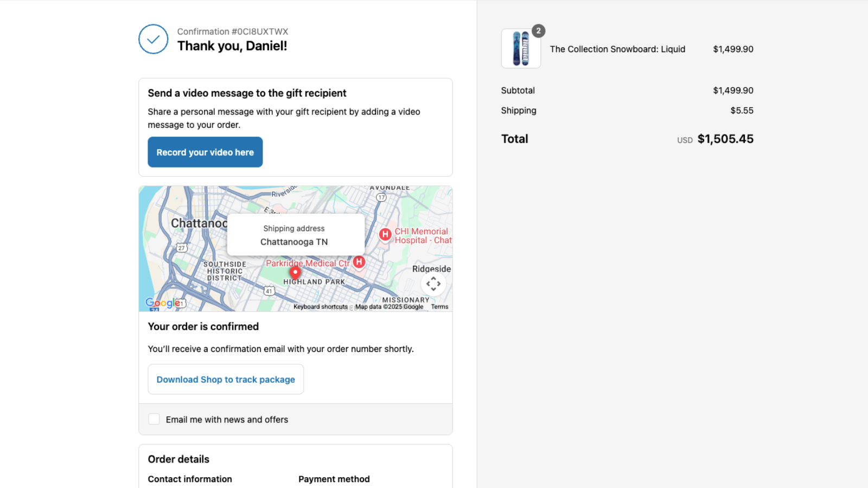The height and width of the screenshot is (488, 868).
Task: Click the Google logo on the map
Action: coord(162,303)
